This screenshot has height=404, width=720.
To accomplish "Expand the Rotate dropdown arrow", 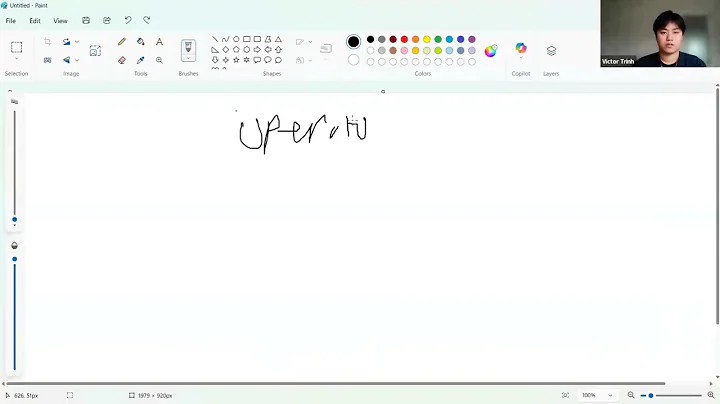I will (x=77, y=42).
